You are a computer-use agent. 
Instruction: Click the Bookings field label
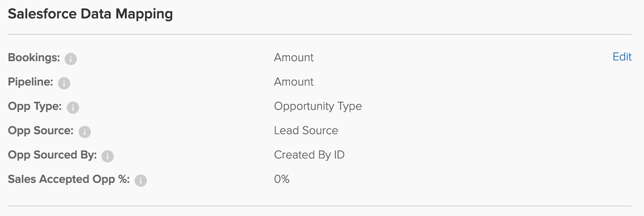coord(34,58)
